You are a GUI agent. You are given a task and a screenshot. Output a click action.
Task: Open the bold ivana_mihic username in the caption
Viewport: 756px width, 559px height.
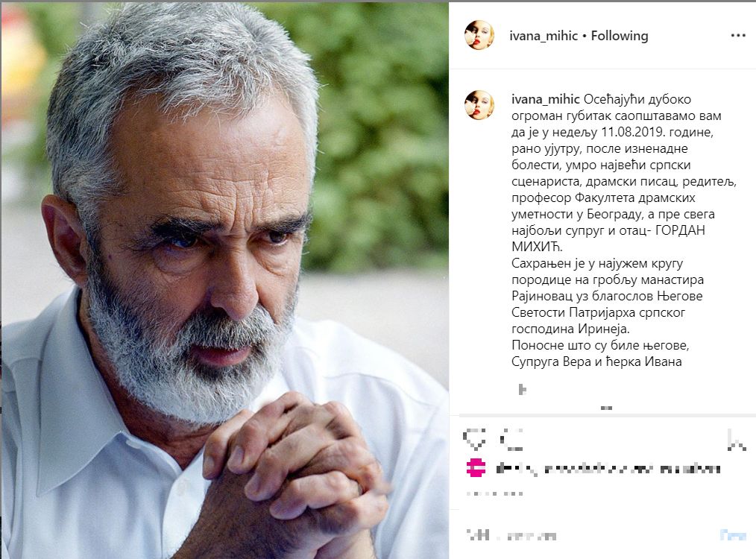[545, 99]
